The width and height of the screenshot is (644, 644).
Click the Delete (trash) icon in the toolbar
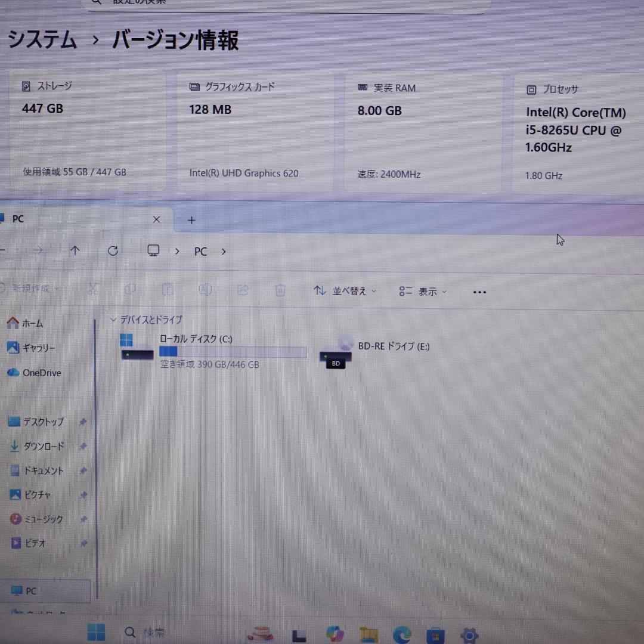point(280,290)
